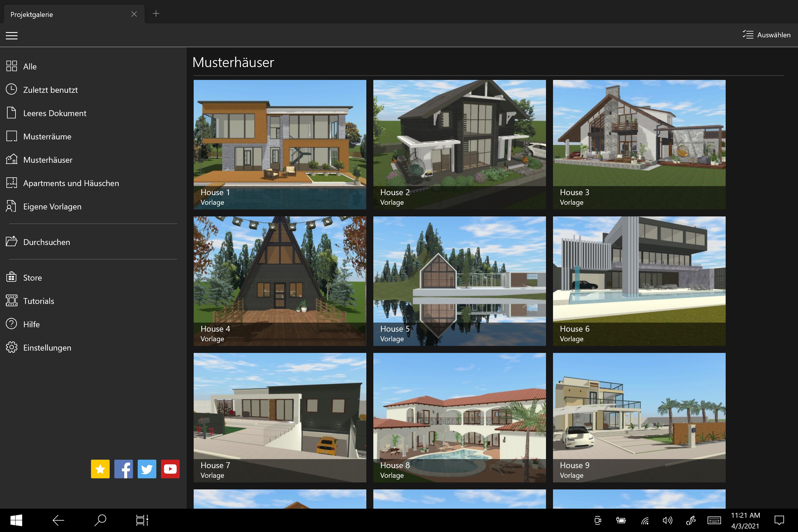Open the YouTube channel icon
Image resolution: width=798 pixels, height=532 pixels.
[x=170, y=469]
